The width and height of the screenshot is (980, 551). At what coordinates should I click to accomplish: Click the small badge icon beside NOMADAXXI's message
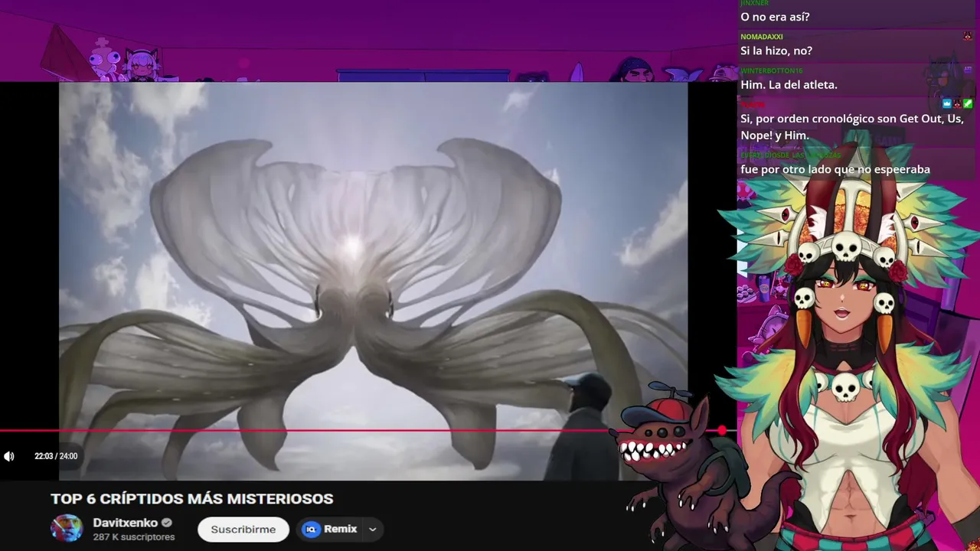(969, 37)
